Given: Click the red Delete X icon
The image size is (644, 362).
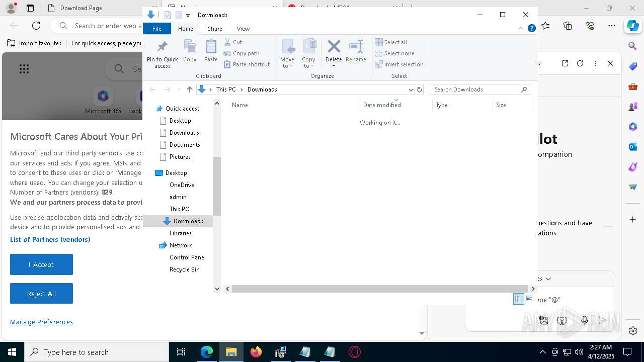Looking at the screenshot, I should [334, 47].
